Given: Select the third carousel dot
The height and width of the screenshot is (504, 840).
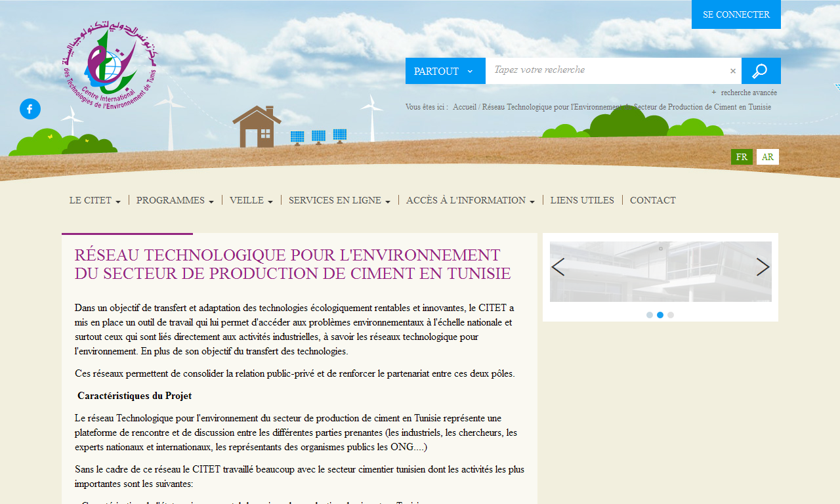Looking at the screenshot, I should [x=671, y=315].
